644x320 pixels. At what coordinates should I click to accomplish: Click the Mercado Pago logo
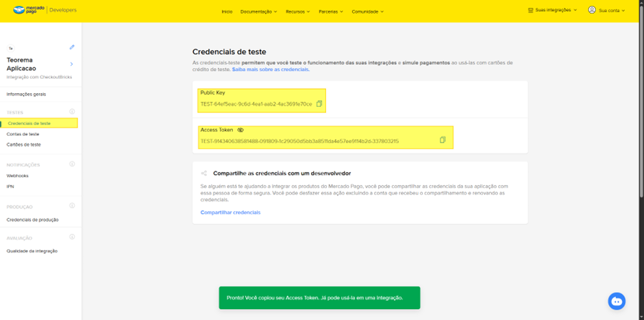28,10
